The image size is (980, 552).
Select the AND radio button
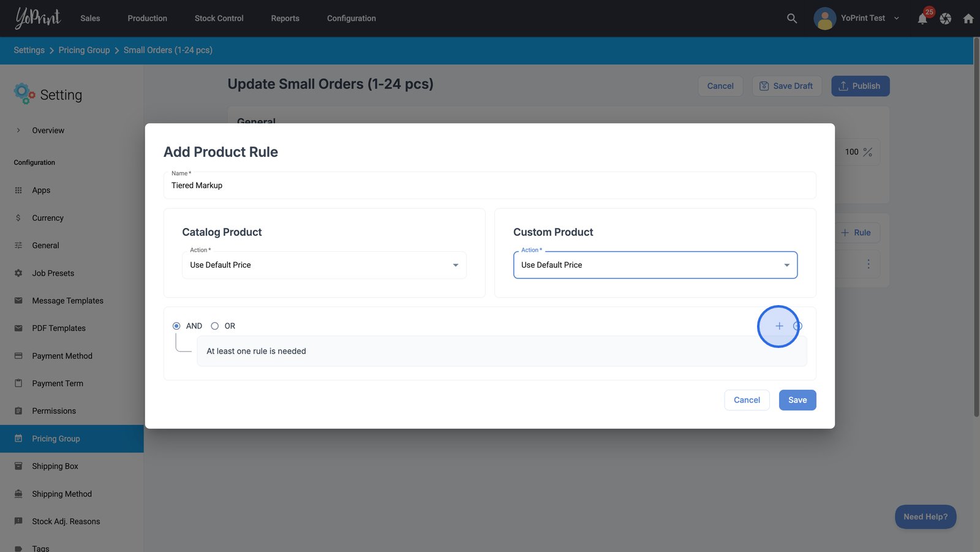[176, 326]
